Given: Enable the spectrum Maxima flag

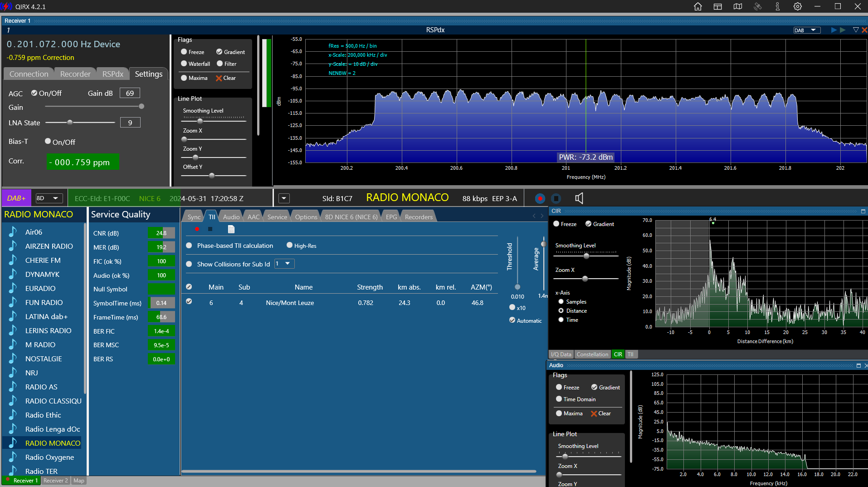Looking at the screenshot, I should [x=184, y=78].
